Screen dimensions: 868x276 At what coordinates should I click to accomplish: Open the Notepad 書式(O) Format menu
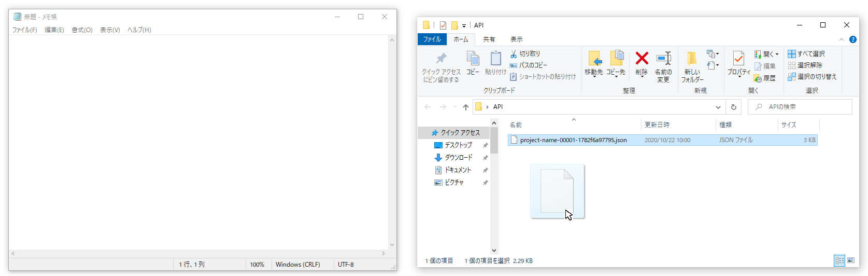(82, 30)
